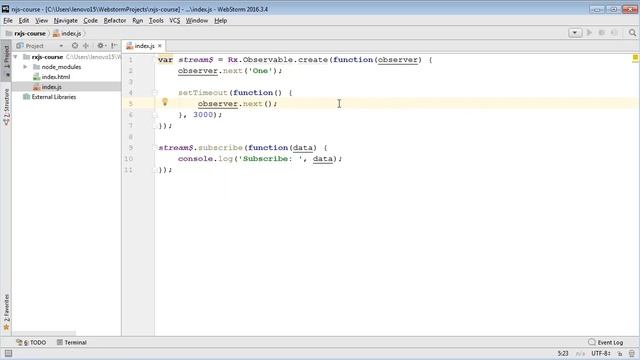640x360 pixels.
Task: Close the index.js editor tab
Action: [160, 46]
